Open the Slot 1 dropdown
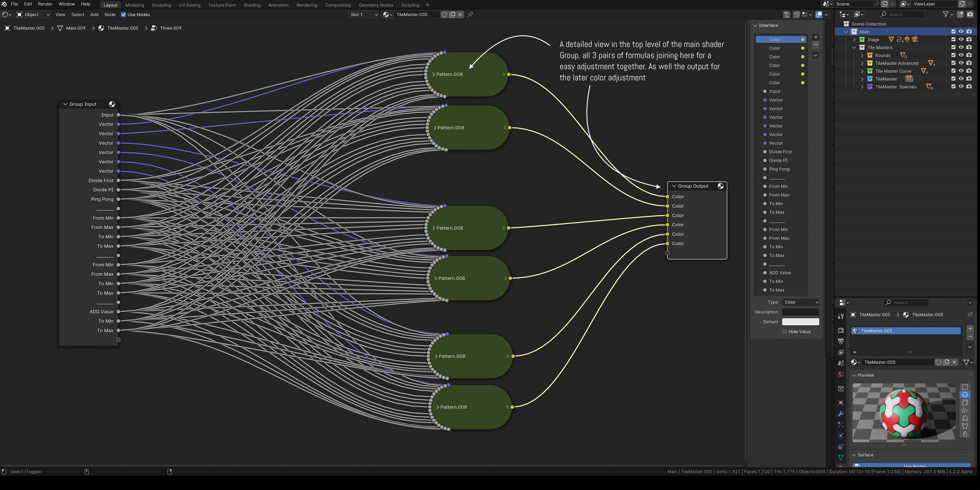The image size is (980, 490). pos(364,14)
